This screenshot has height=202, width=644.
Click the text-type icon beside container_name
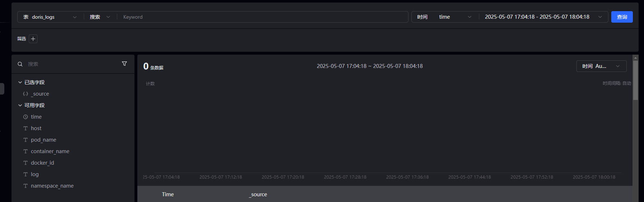pyautogui.click(x=26, y=151)
